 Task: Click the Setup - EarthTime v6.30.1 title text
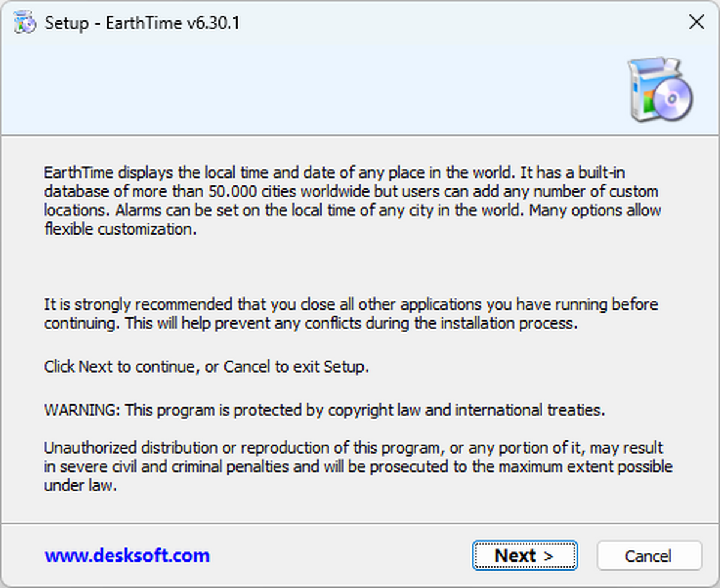(x=143, y=23)
